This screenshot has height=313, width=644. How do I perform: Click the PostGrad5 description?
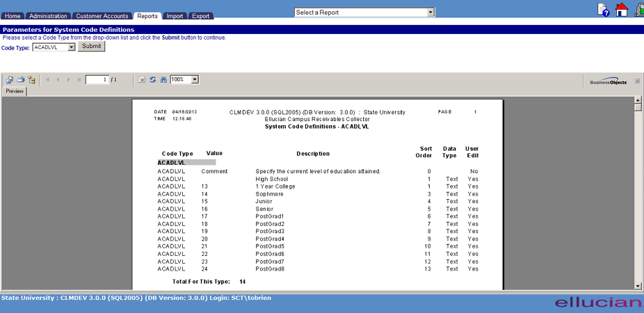coord(270,246)
